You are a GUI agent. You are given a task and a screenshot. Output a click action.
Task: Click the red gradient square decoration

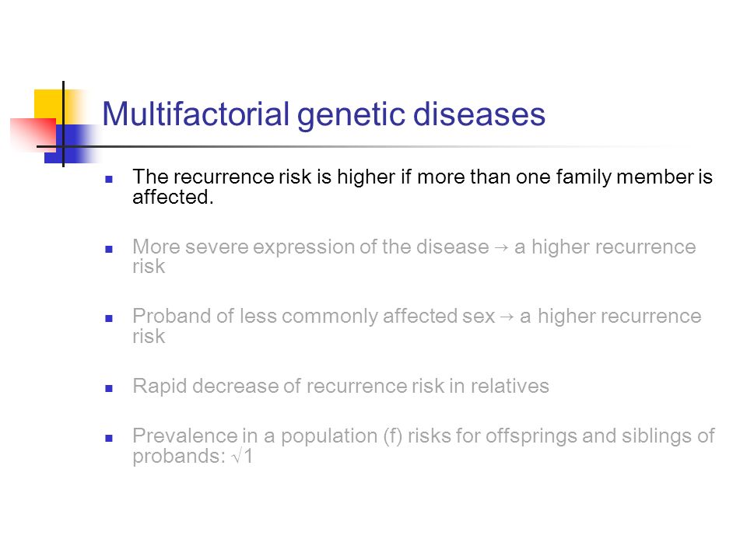point(33,135)
